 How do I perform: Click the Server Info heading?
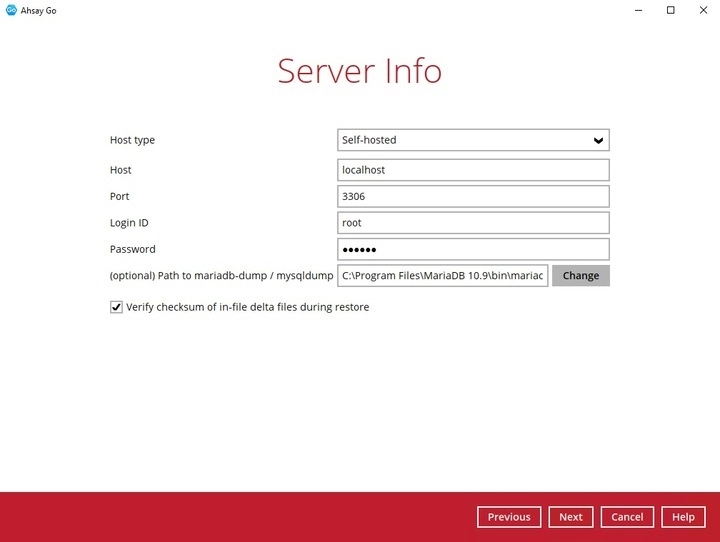[360, 71]
